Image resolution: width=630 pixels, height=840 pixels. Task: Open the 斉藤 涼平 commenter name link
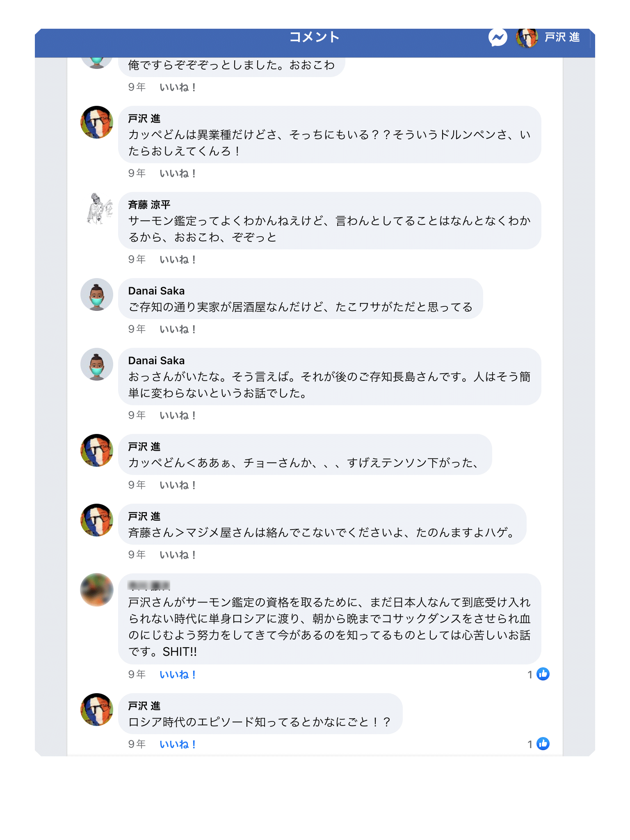(x=149, y=205)
